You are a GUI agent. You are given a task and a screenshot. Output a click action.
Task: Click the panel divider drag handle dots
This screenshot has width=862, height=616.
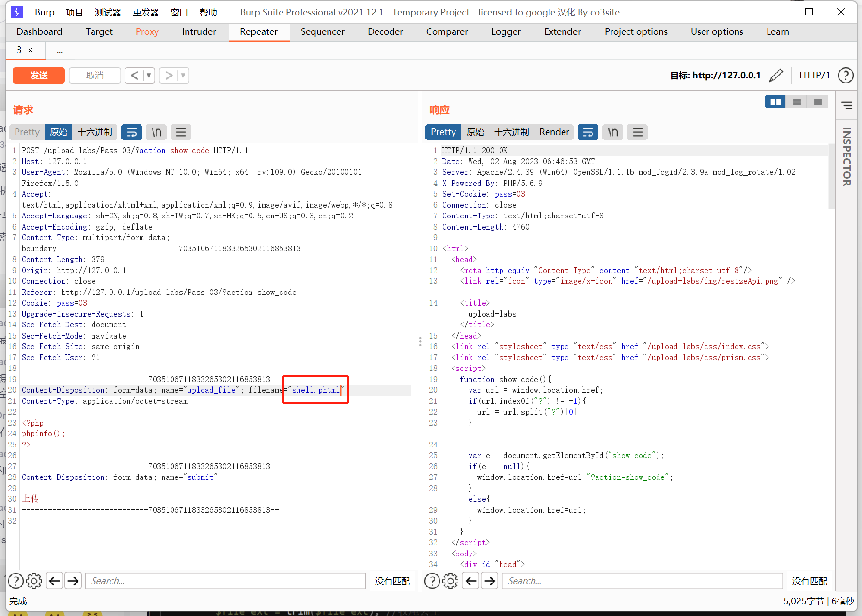coord(420,341)
